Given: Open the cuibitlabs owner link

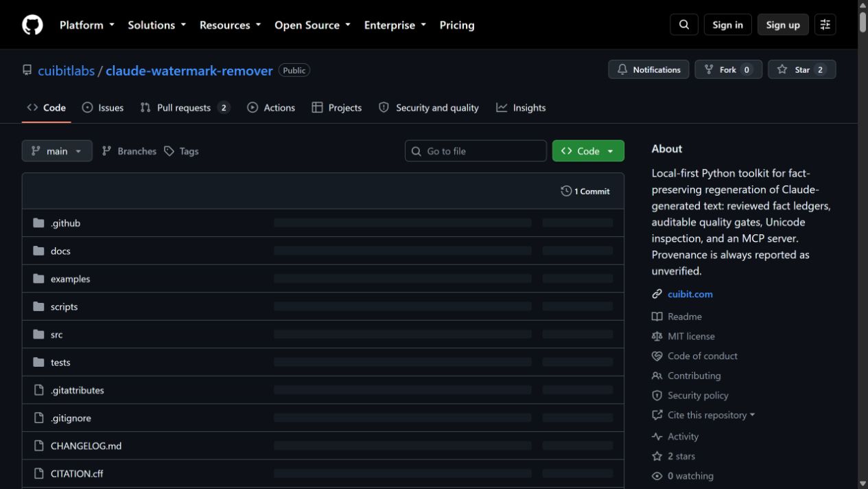Looking at the screenshot, I should pos(67,71).
